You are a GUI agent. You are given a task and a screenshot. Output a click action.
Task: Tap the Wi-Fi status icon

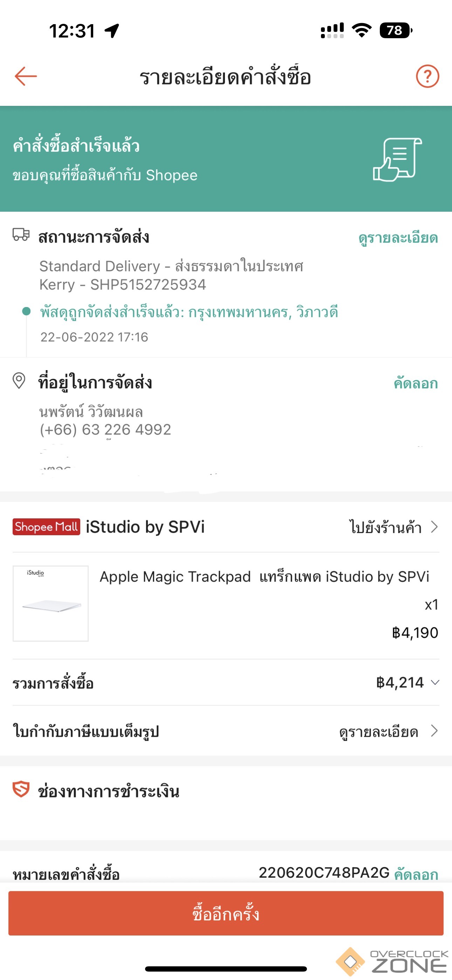click(362, 30)
